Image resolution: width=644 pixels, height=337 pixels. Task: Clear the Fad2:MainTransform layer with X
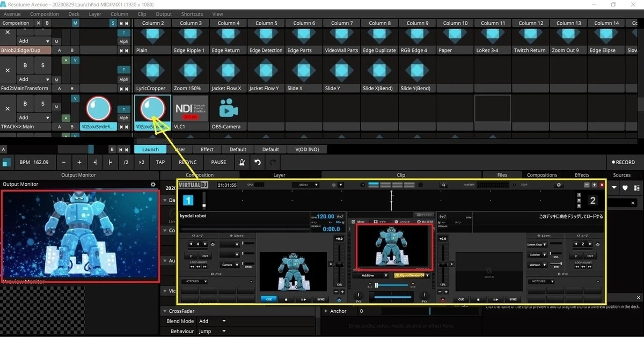click(8, 70)
